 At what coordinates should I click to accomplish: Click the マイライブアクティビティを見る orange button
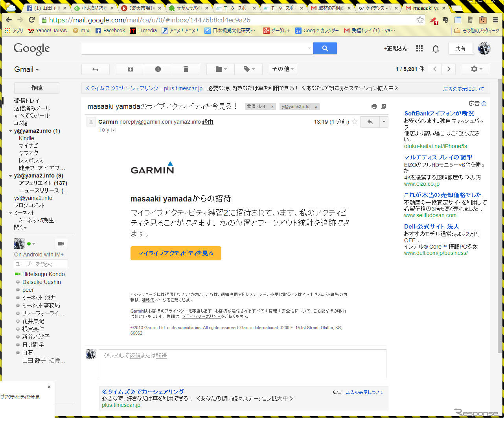point(176,253)
